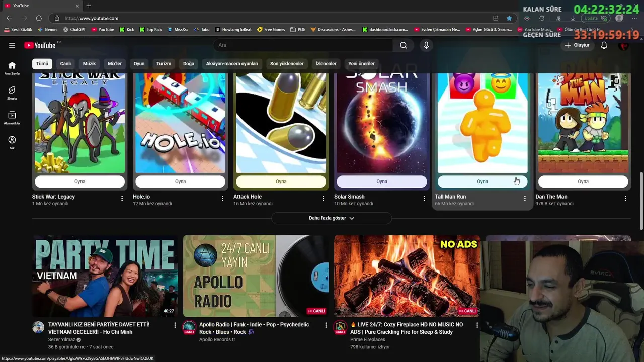The height and width of the screenshot is (362, 644).
Task: Open the Gemini bookmark
Action: [47, 30]
